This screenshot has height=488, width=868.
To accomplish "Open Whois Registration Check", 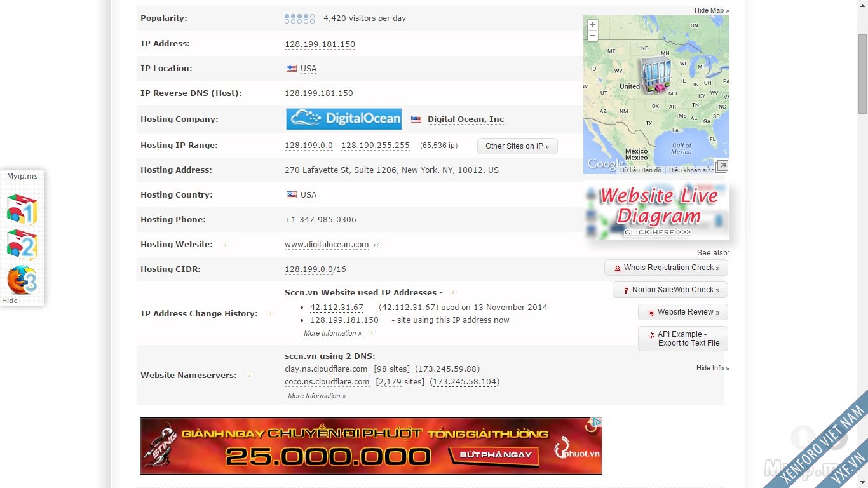I will [666, 268].
